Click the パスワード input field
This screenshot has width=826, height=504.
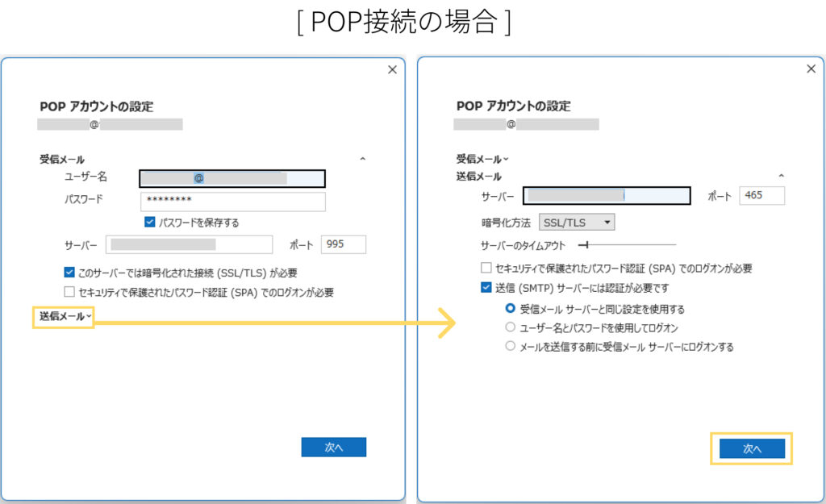click(232, 201)
